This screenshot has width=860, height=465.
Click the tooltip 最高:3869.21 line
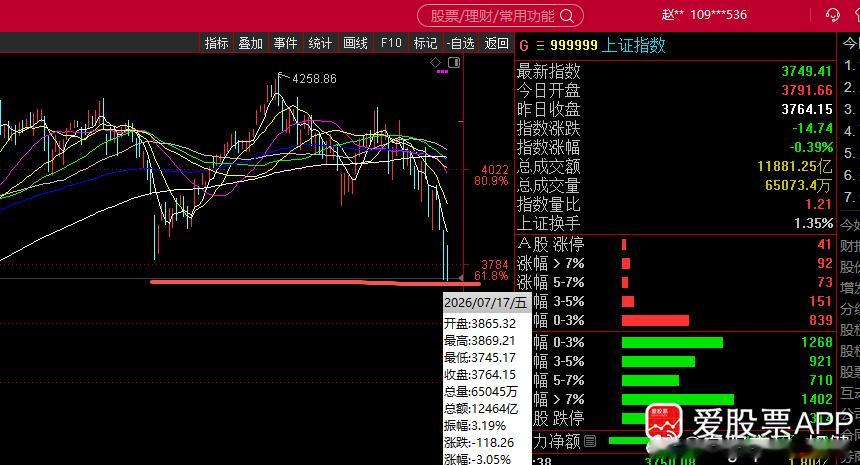coord(480,341)
